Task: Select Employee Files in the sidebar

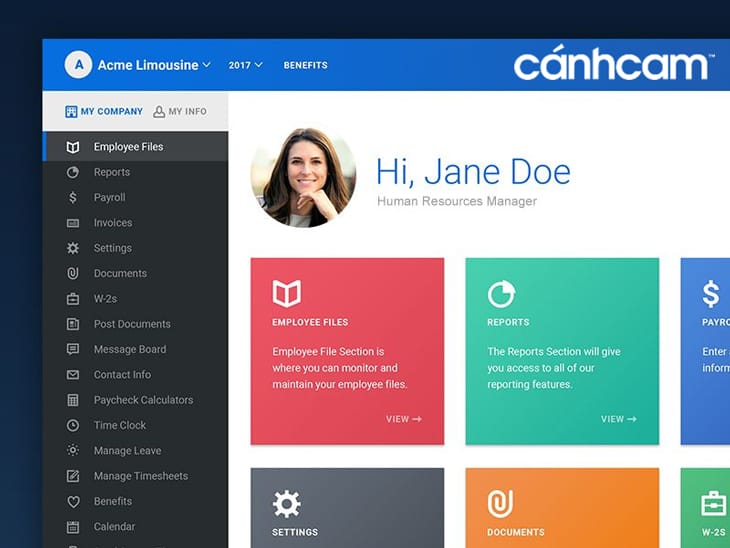Action: (x=135, y=147)
